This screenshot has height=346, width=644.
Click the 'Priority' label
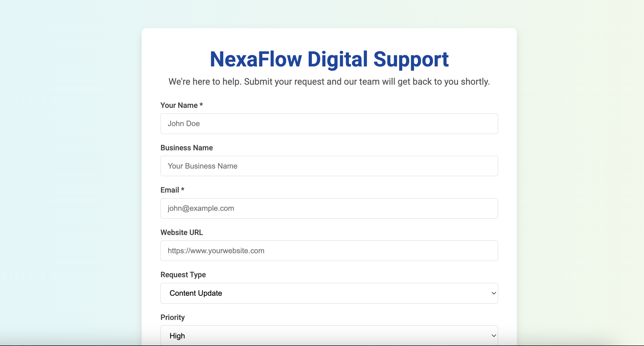pos(172,317)
